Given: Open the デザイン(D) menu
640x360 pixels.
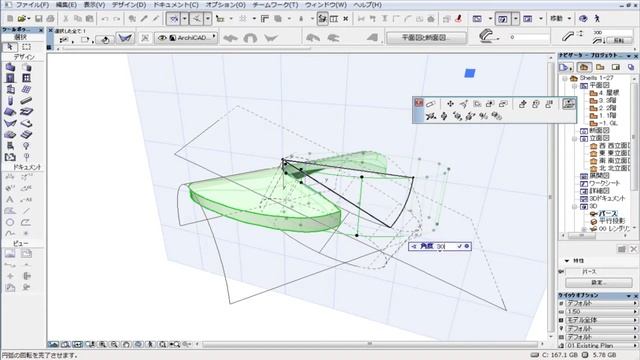Looking at the screenshot, I should [129, 5].
